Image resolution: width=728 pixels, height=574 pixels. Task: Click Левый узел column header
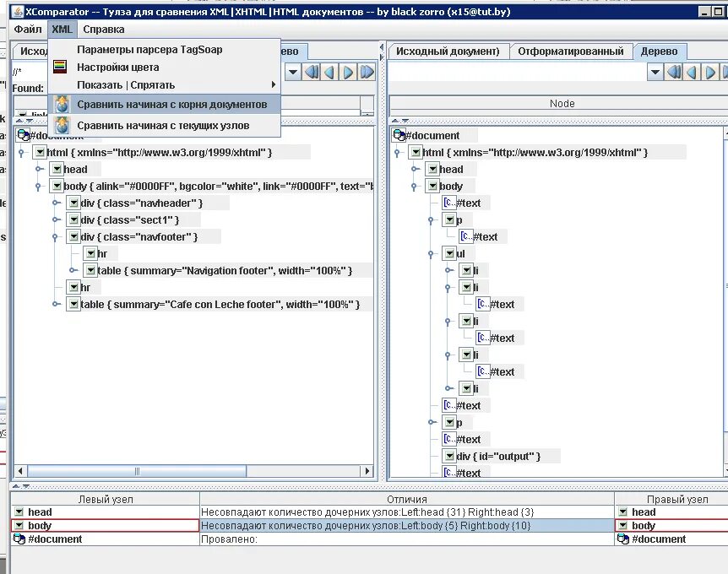pos(106,499)
